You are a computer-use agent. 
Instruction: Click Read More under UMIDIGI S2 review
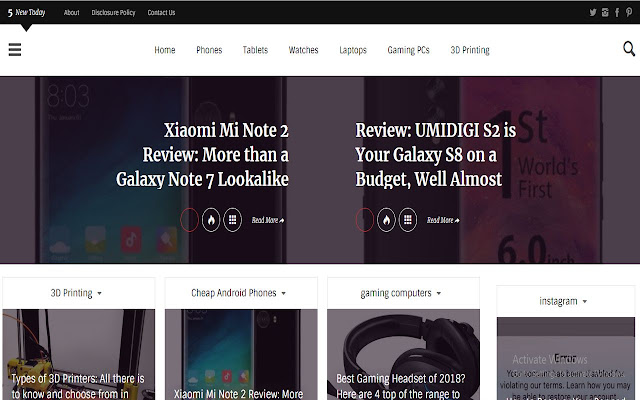pyautogui.click(x=441, y=220)
